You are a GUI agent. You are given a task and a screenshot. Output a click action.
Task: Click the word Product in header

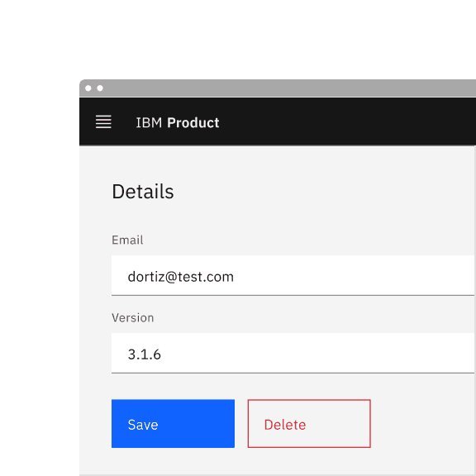(x=193, y=122)
